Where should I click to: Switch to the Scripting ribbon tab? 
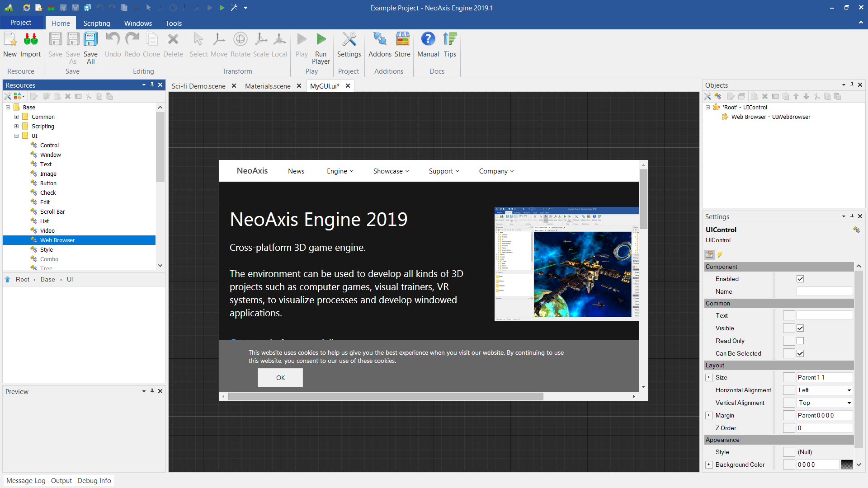tap(96, 23)
